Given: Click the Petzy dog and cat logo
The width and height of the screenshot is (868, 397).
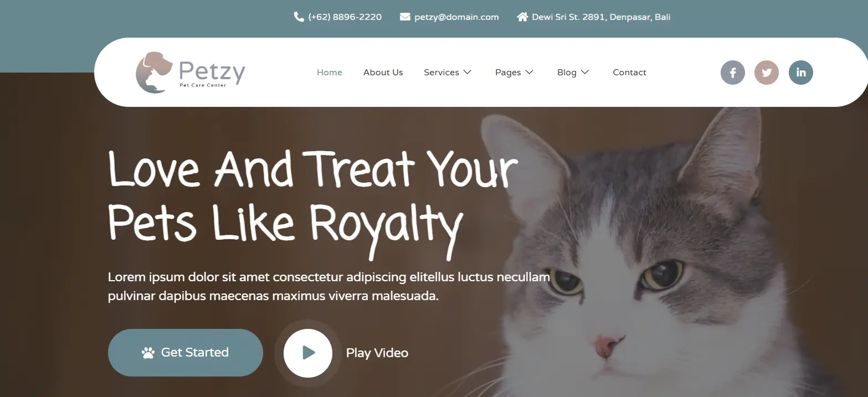Looking at the screenshot, I should pyautogui.click(x=191, y=73).
